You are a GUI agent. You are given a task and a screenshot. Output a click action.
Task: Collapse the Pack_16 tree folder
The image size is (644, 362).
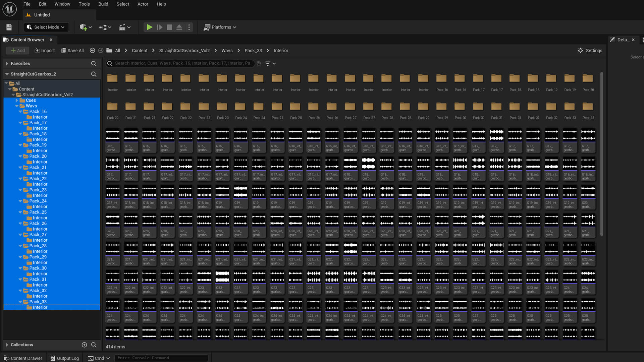(x=20, y=112)
